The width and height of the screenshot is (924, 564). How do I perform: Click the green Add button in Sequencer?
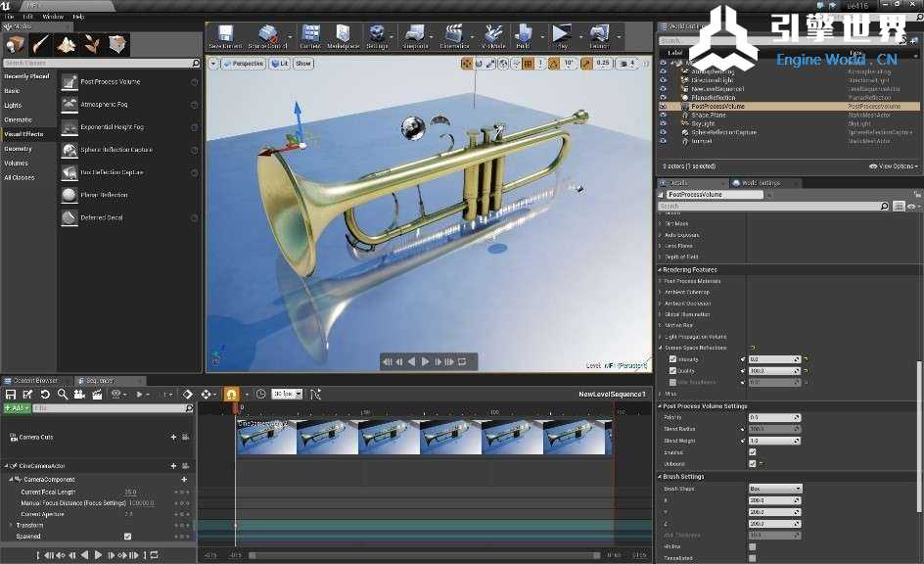tap(17, 408)
